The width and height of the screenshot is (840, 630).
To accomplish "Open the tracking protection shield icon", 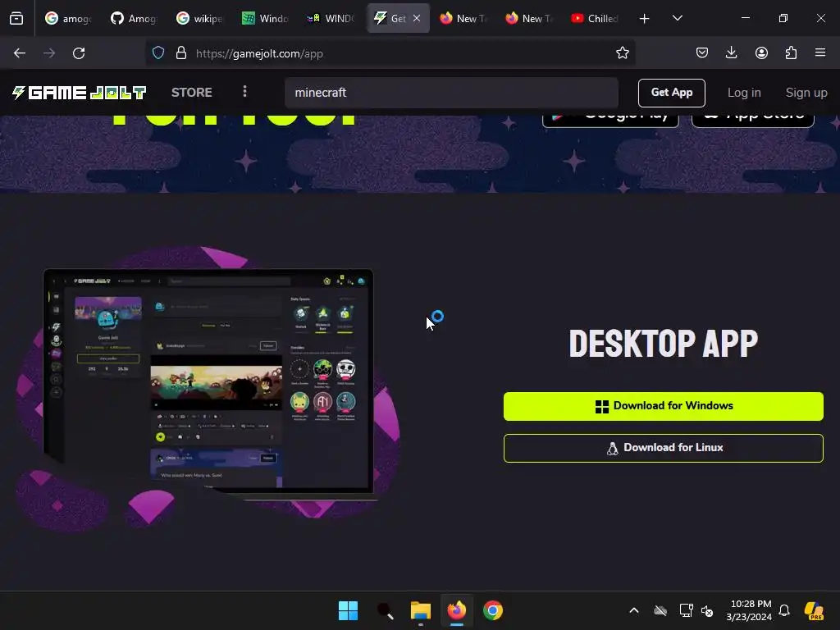I will tap(158, 53).
